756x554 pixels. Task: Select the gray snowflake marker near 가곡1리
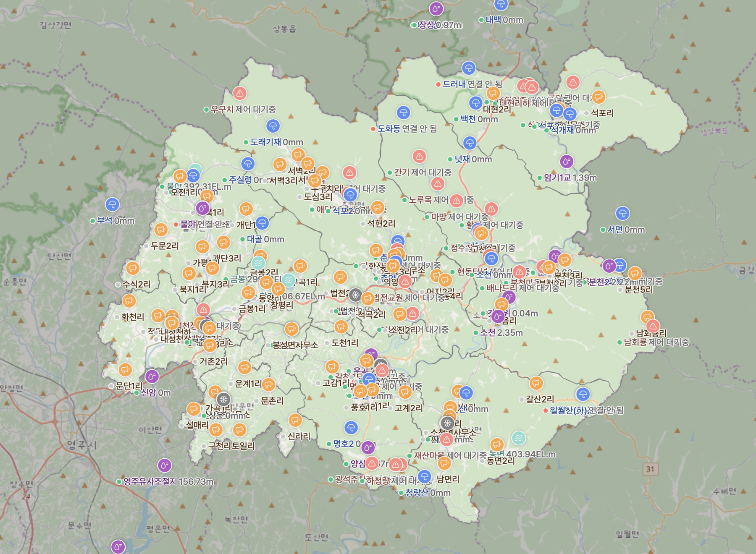click(x=223, y=399)
